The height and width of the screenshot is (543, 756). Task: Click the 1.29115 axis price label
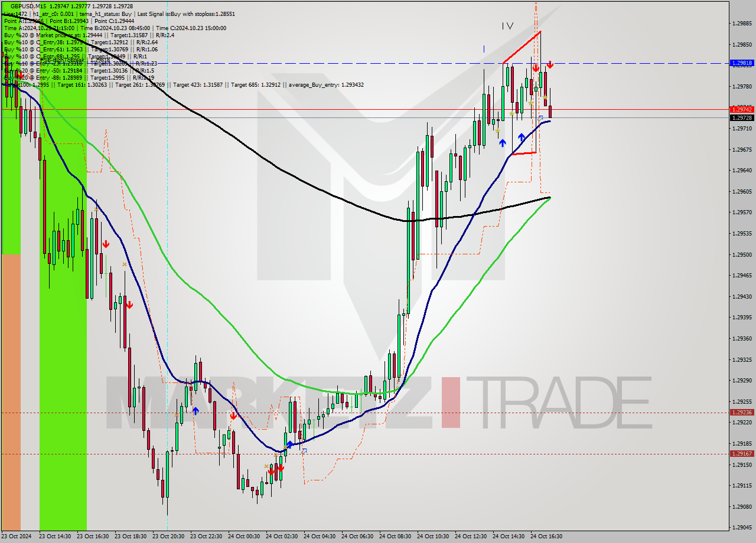pyautogui.click(x=742, y=485)
